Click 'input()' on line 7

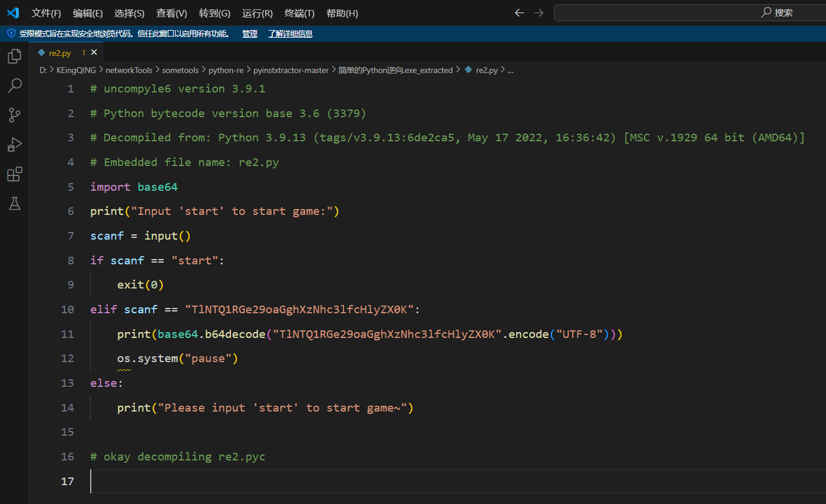[x=168, y=236]
